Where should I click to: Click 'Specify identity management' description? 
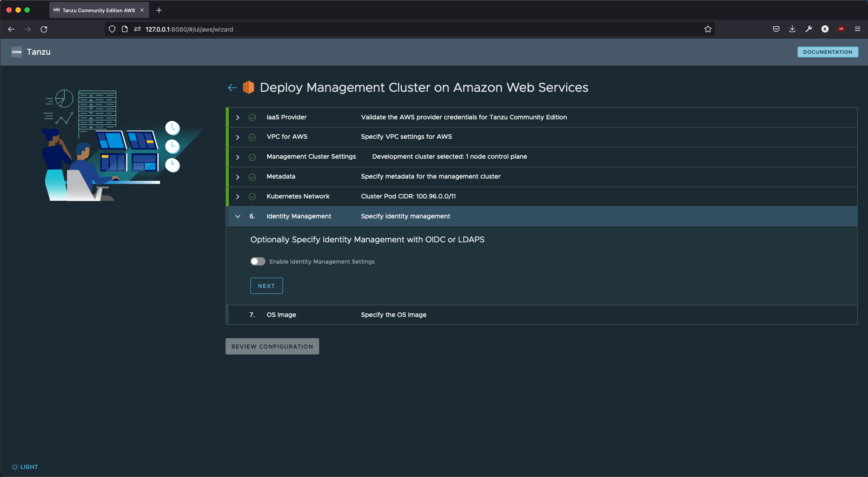pos(406,216)
